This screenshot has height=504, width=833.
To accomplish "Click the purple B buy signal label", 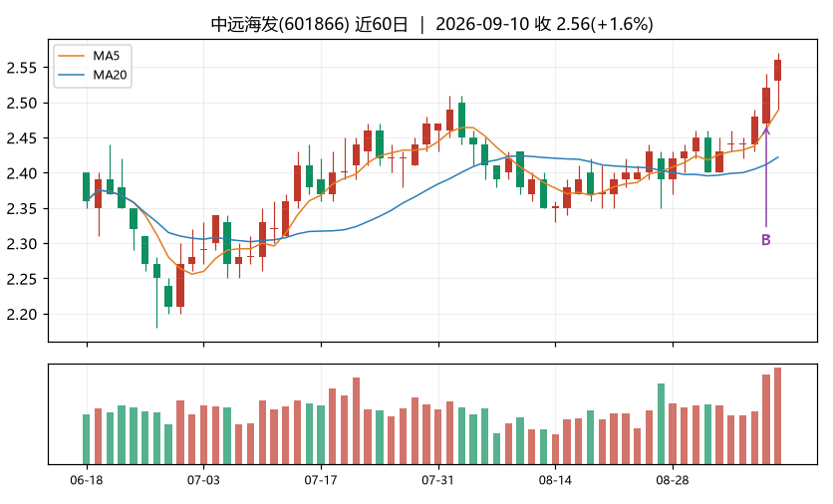I will pos(765,240).
